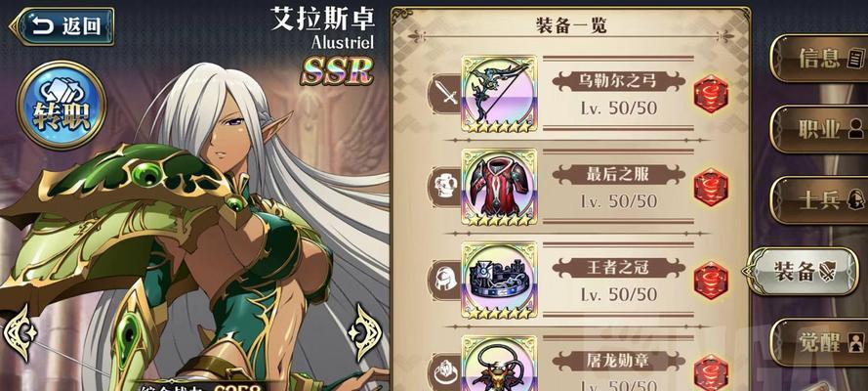The width and height of the screenshot is (868, 391).
Task: Select the 屠龙勋章 accessory icon
Action: pos(499,364)
